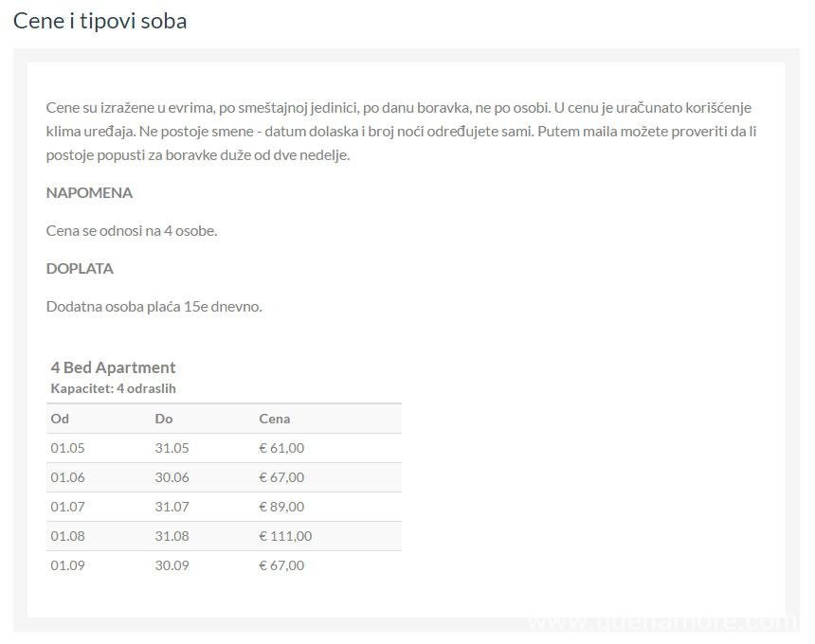
Task: Select the € 61,00 price cell
Action: 281,448
